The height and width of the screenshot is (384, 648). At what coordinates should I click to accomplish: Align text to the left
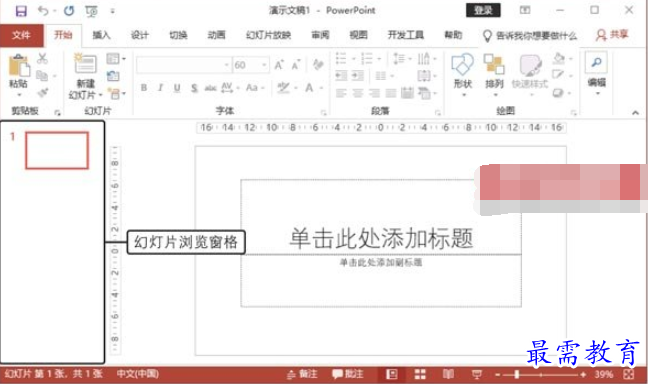(x=341, y=93)
